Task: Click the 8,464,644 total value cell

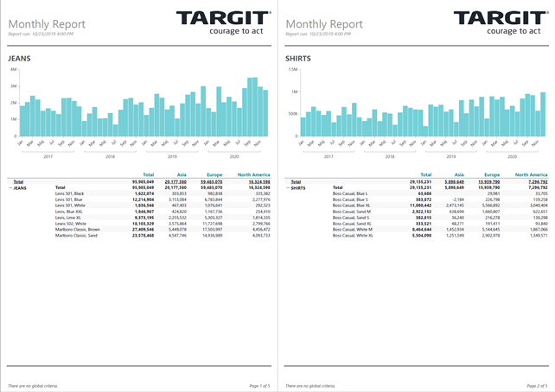Action: click(x=422, y=230)
